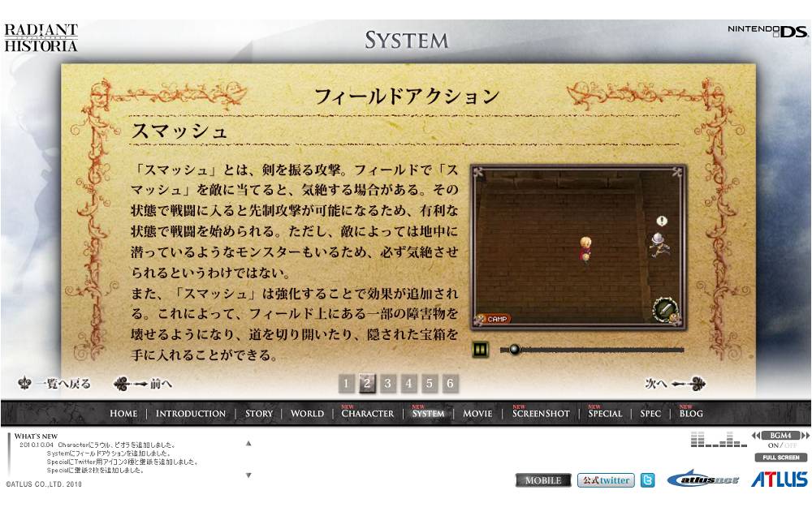Image resolution: width=812 pixels, height=516 pixels.
Task: Click the FULL SCREEN button
Action: 781,458
